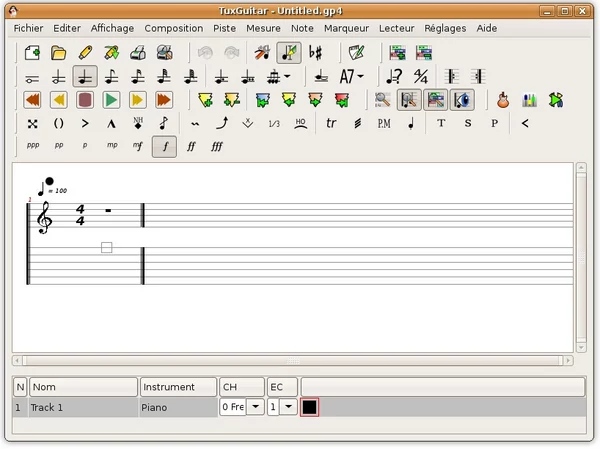Open the A7 chord dropdown

click(360, 76)
